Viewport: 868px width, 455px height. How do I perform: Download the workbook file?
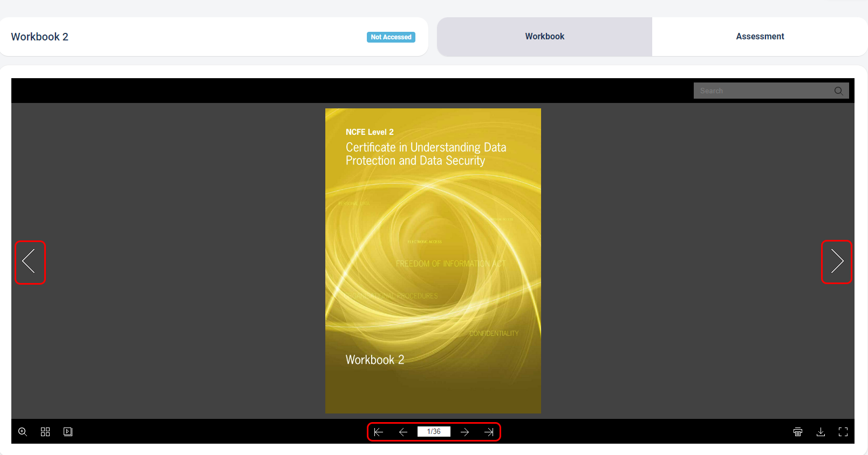click(x=821, y=432)
